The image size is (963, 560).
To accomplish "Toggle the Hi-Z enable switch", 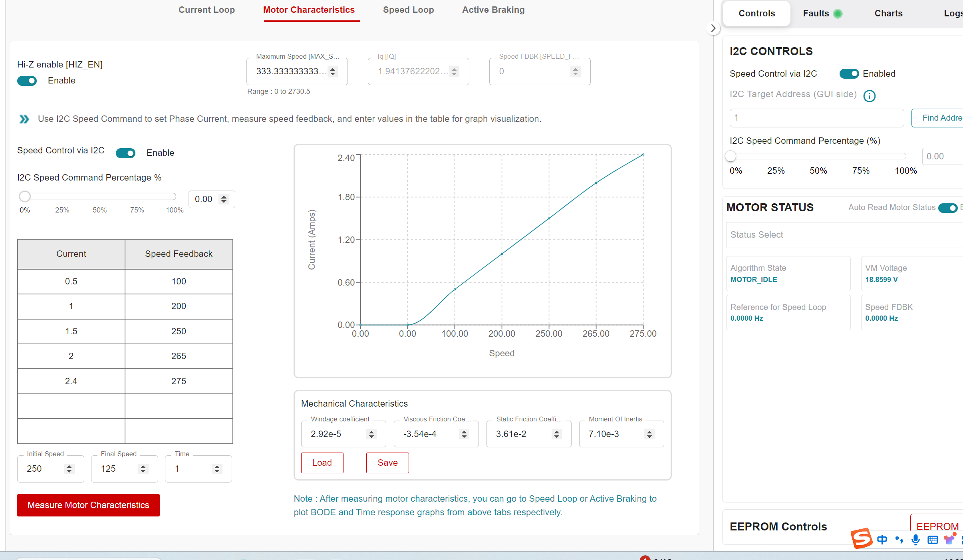I will (x=27, y=81).
